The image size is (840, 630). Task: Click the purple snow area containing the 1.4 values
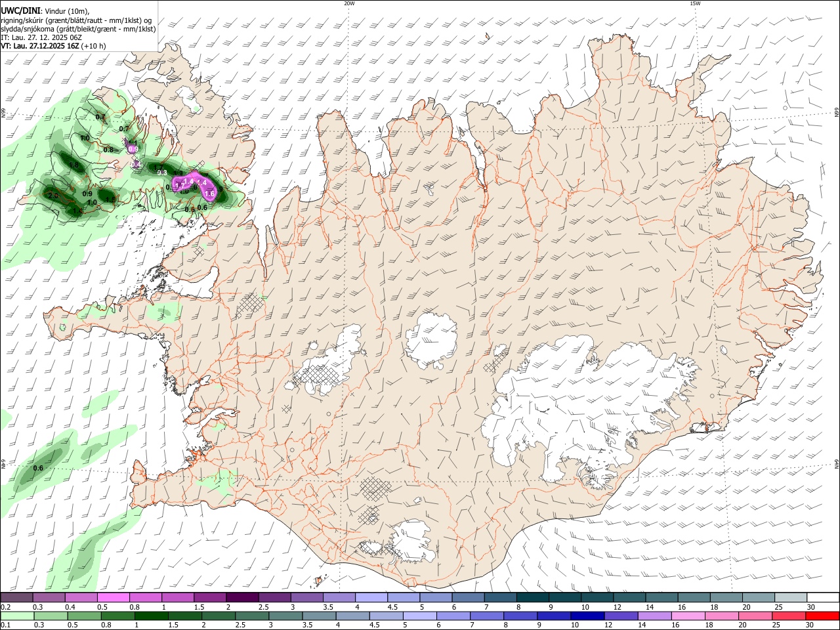tap(194, 185)
